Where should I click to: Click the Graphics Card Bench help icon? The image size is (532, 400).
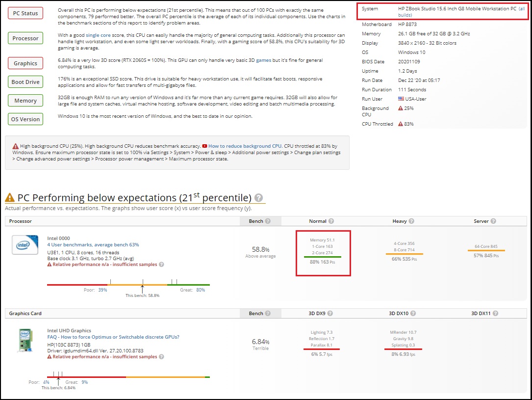[x=268, y=314]
